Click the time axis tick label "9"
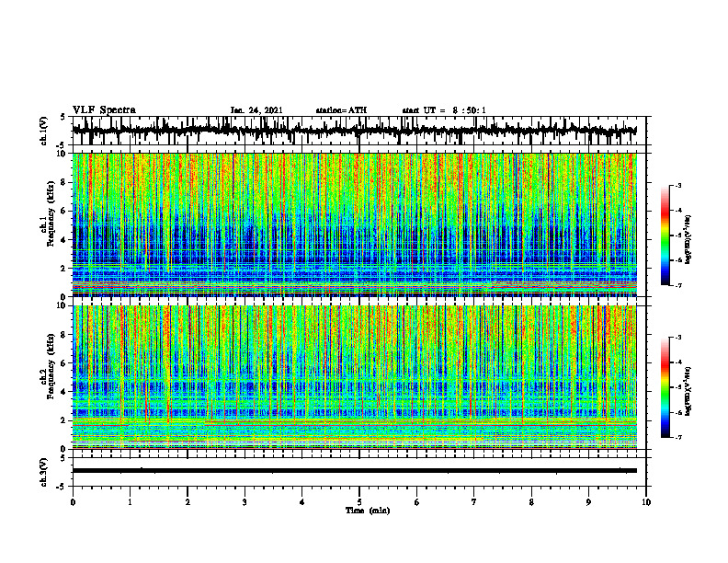Viewport: 728px width, 563px height. click(x=588, y=502)
